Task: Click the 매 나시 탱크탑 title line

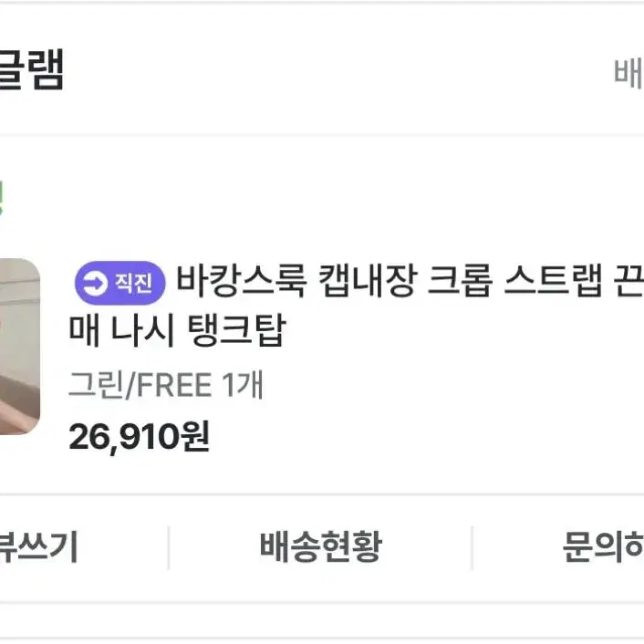Action: coord(177,330)
